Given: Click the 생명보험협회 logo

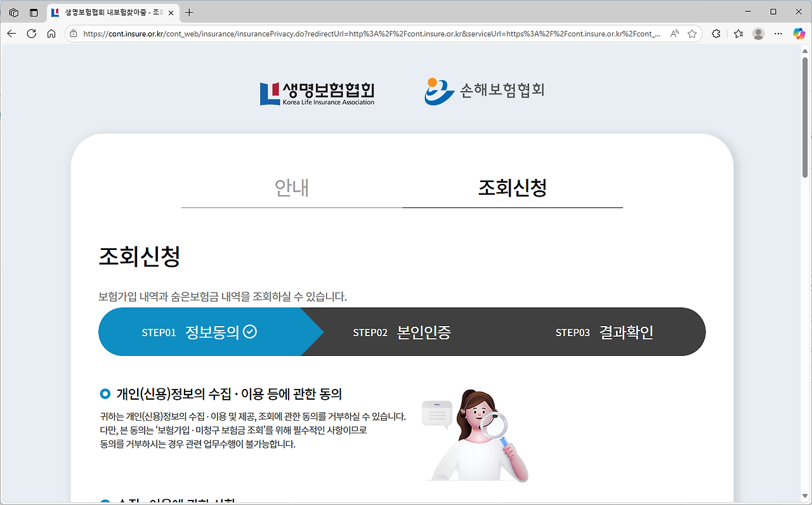Looking at the screenshot, I should click(x=317, y=93).
